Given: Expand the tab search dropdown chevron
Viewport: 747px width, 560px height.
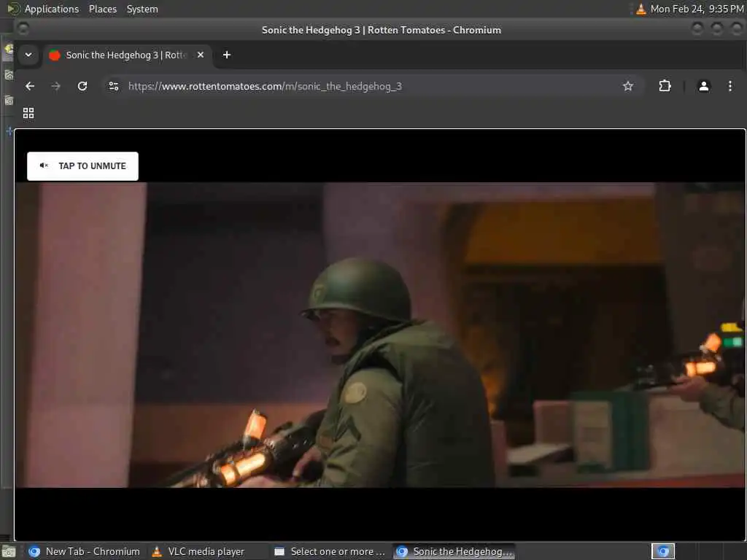Looking at the screenshot, I should pyautogui.click(x=28, y=55).
